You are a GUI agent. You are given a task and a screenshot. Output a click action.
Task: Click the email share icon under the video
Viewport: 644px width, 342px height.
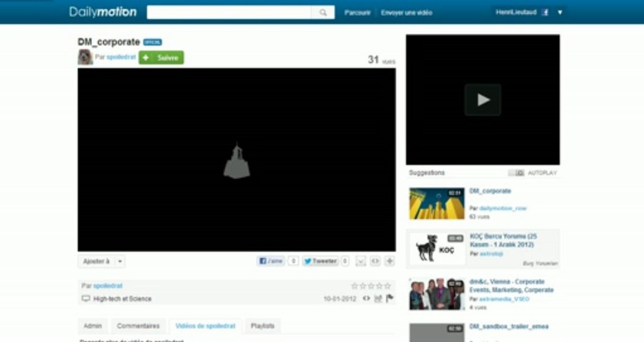click(361, 261)
